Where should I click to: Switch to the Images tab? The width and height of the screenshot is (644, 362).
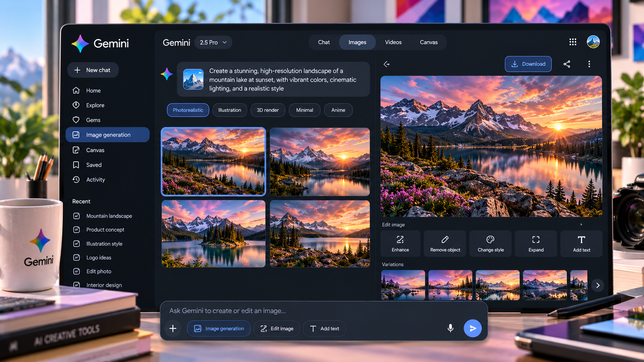[x=357, y=42]
